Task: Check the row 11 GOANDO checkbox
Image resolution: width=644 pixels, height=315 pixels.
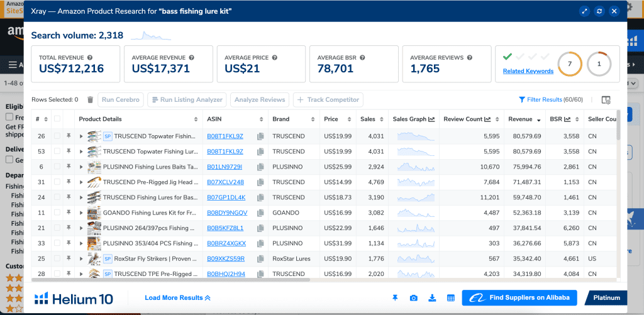Action: [x=57, y=213]
